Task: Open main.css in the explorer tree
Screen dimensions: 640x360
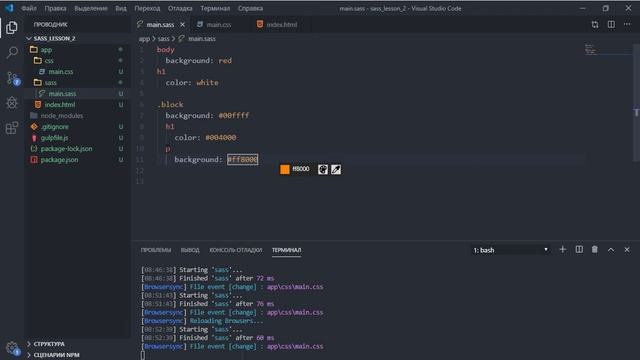Action: click(x=78, y=72)
